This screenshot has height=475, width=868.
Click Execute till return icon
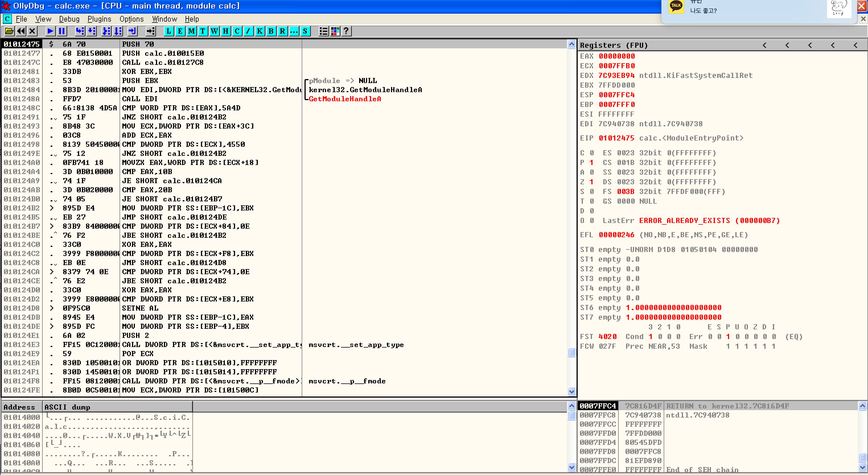pyautogui.click(x=132, y=31)
